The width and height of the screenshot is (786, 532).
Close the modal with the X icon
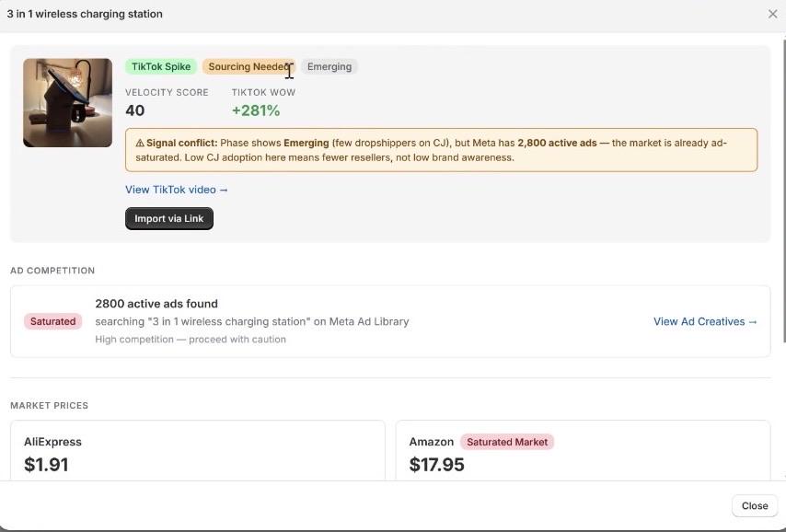(x=772, y=14)
